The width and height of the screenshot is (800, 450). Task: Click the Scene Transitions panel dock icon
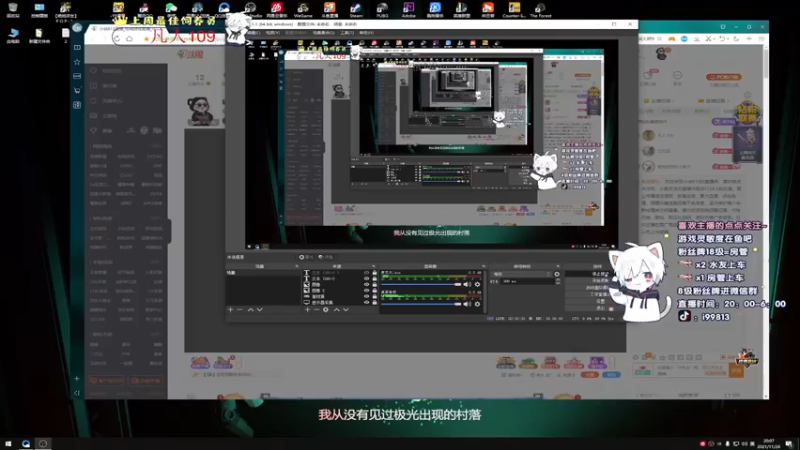point(558,266)
